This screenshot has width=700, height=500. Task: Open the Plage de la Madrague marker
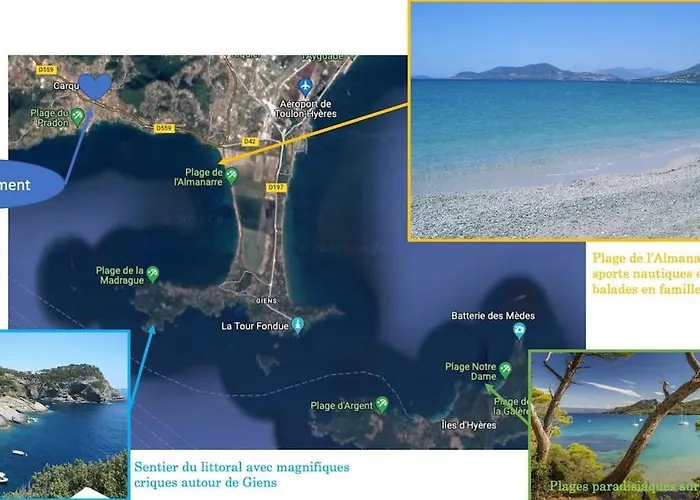pos(153,274)
